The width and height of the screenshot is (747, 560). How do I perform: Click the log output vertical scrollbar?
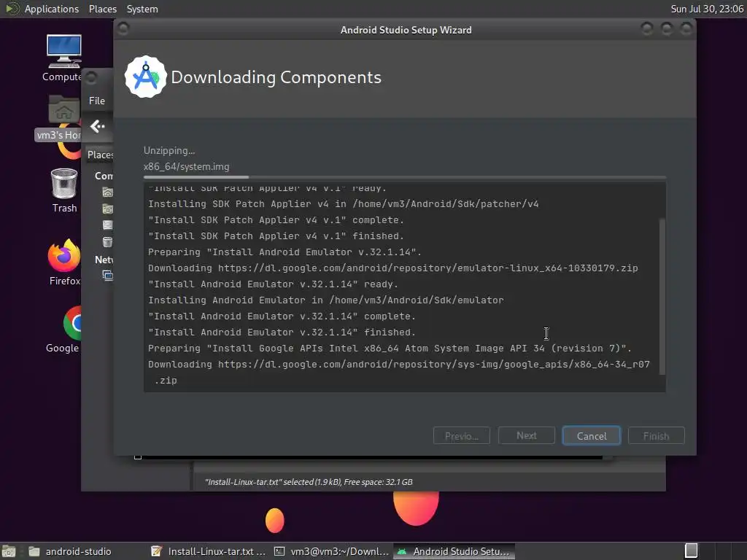662,297
